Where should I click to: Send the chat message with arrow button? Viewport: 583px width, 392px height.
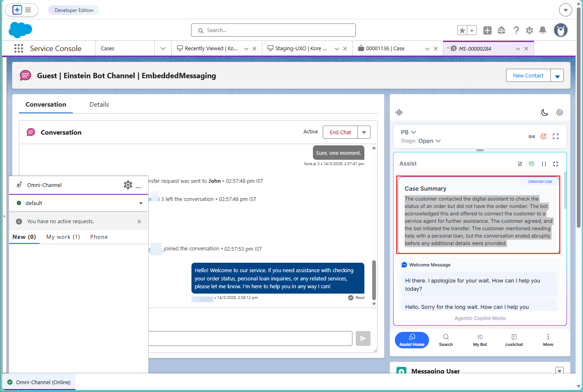pos(363,338)
